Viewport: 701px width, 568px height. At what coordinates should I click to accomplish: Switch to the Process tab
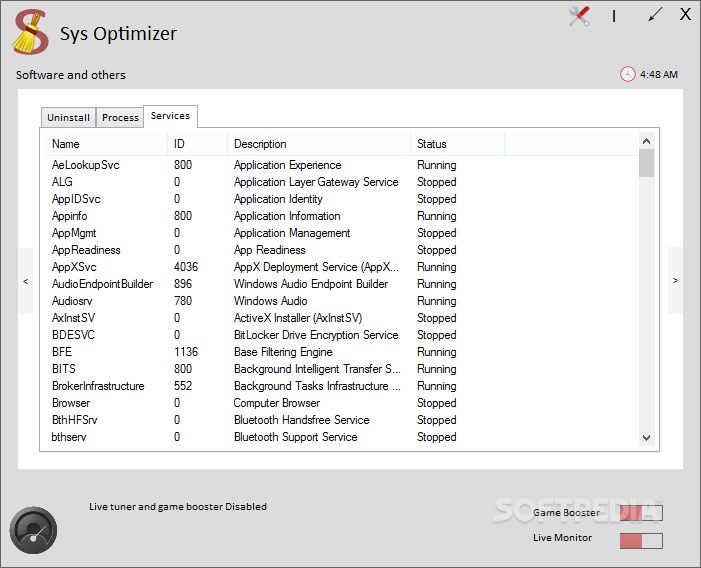[120, 118]
